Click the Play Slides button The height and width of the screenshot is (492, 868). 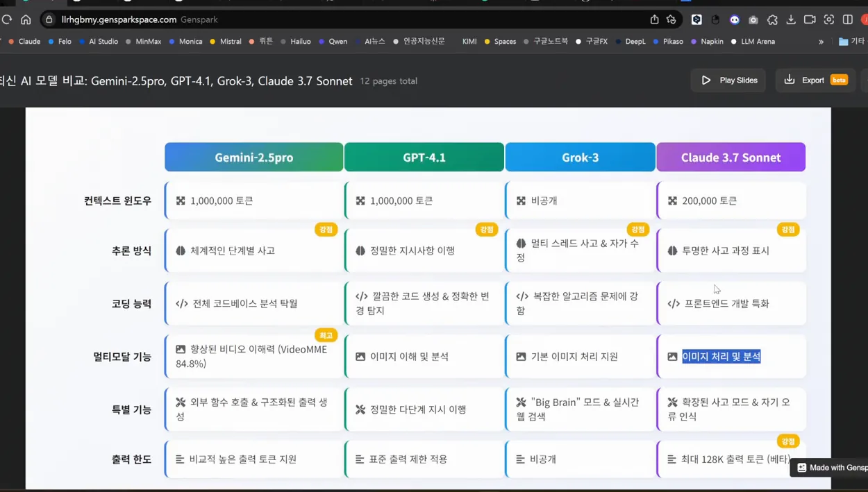tap(728, 80)
